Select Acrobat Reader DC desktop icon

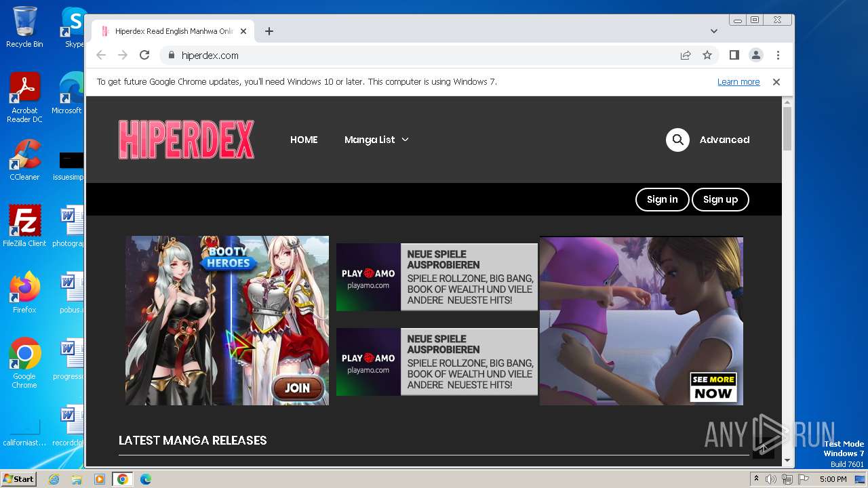[24, 98]
